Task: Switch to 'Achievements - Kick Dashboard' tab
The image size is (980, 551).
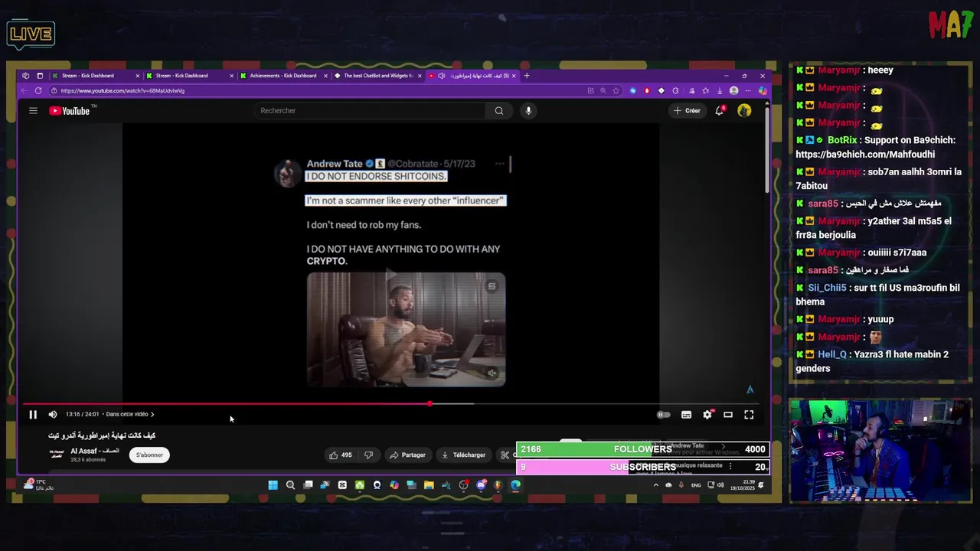Action: click(283, 76)
